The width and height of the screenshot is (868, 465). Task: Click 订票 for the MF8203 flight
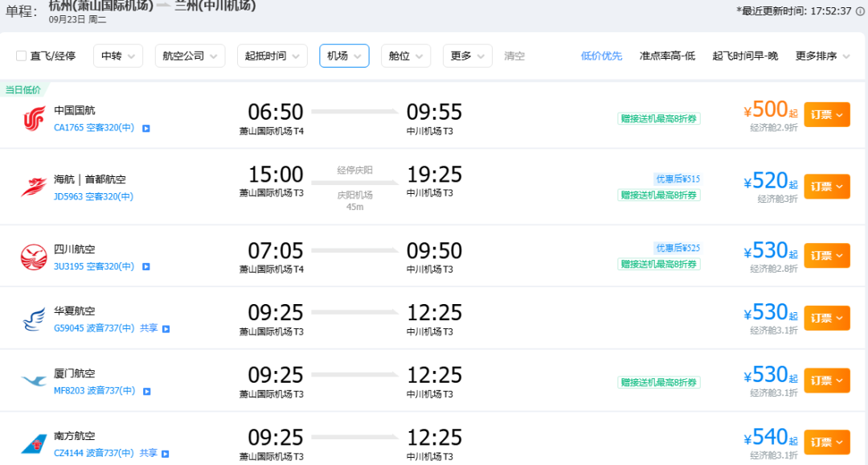pos(827,381)
